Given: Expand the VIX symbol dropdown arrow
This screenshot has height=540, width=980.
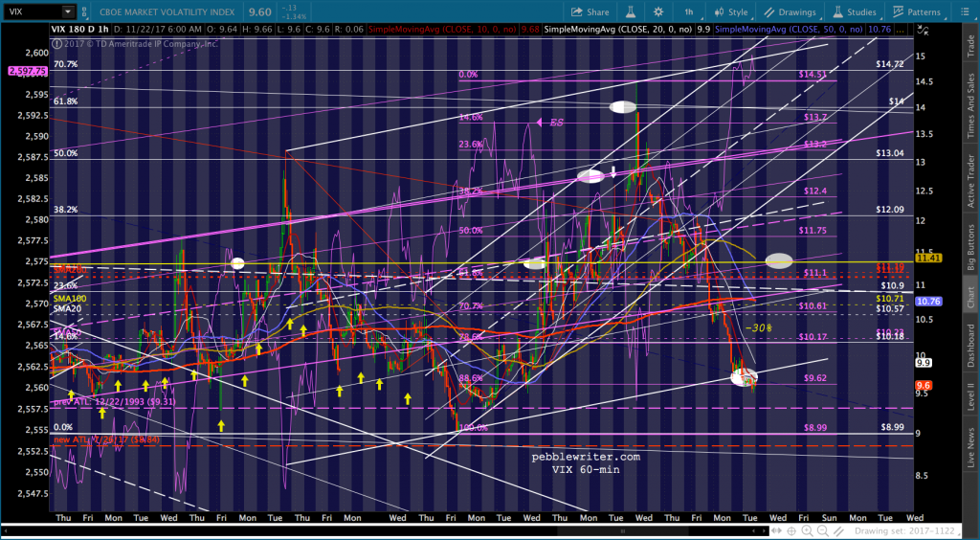Looking at the screenshot, I should (x=67, y=12).
